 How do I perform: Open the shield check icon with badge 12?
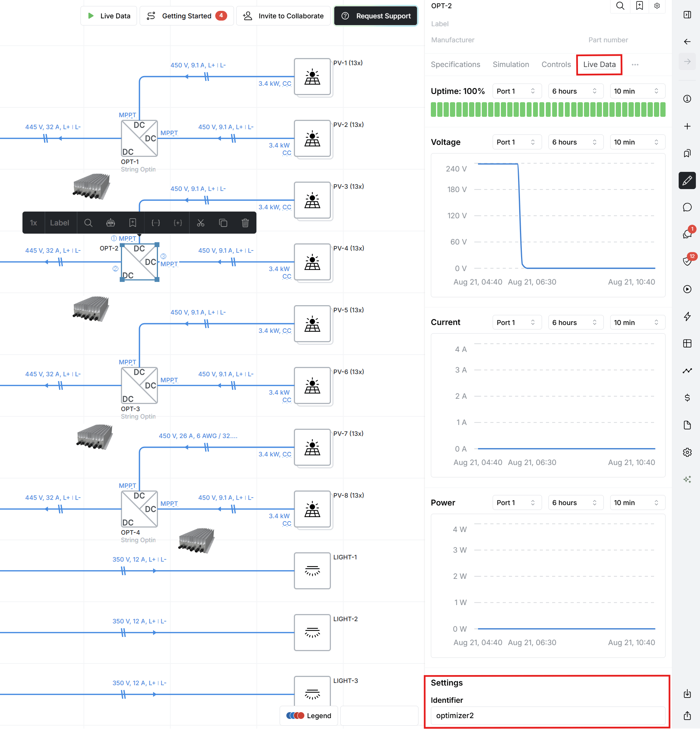pos(687,261)
